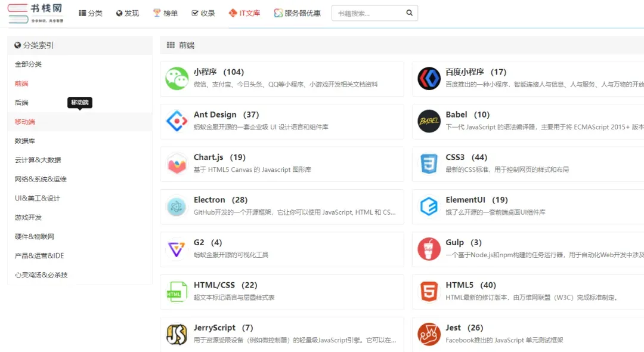Click the CSS3 shield icon
This screenshot has width=644, height=352.
click(x=429, y=164)
